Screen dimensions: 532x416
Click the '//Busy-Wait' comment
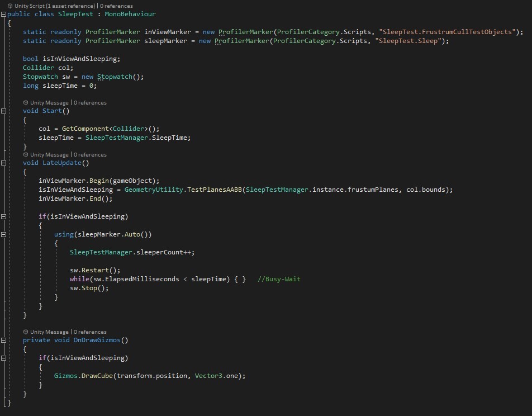(279, 279)
